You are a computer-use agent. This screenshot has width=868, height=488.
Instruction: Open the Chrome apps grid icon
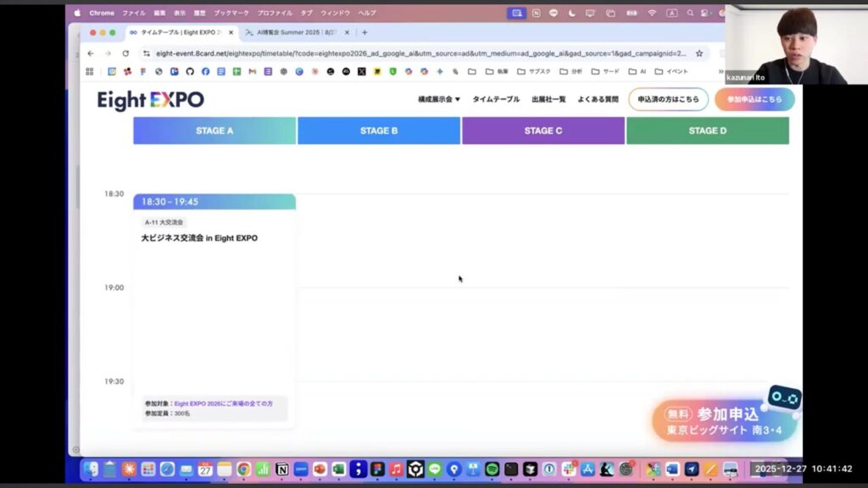tap(90, 72)
